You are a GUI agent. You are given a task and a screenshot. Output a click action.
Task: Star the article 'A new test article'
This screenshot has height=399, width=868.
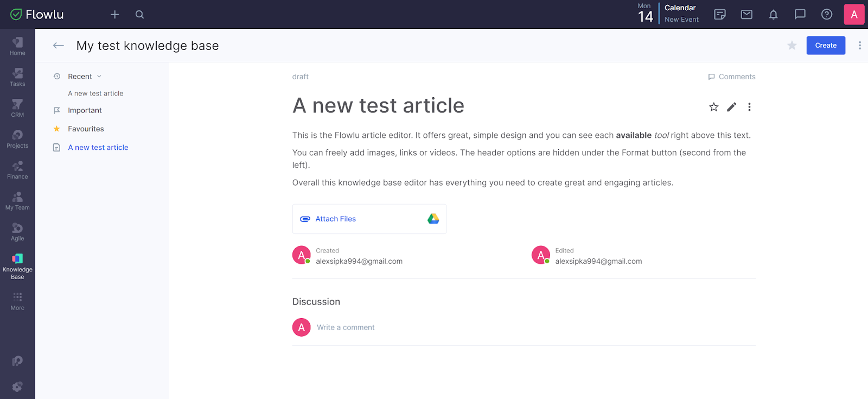713,107
